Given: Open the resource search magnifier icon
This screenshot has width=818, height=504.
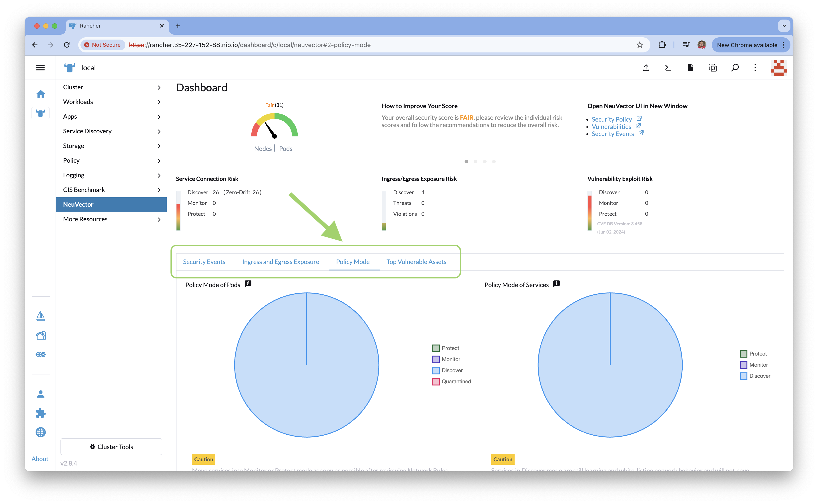Looking at the screenshot, I should coord(735,68).
